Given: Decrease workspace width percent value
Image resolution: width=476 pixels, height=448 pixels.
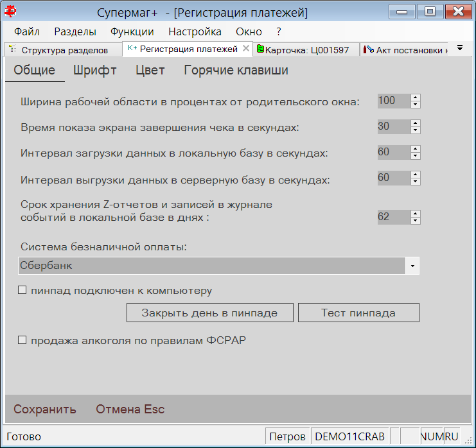Looking at the screenshot, I should point(416,105).
